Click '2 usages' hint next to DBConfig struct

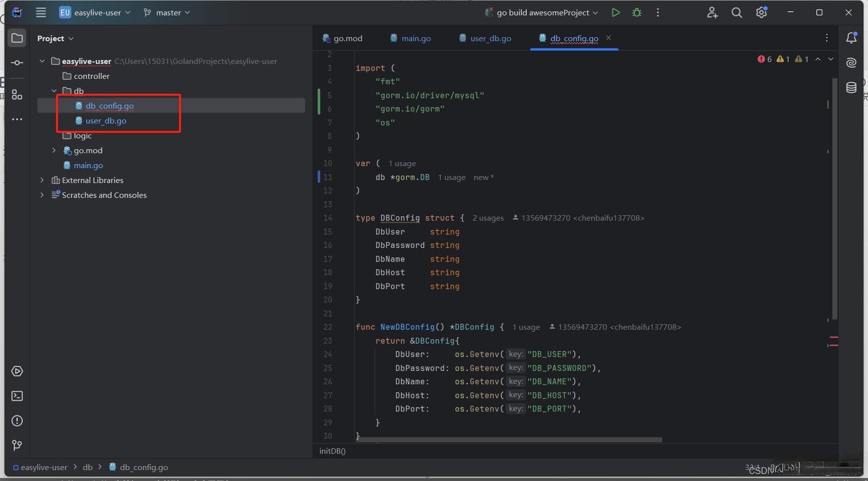coord(488,218)
